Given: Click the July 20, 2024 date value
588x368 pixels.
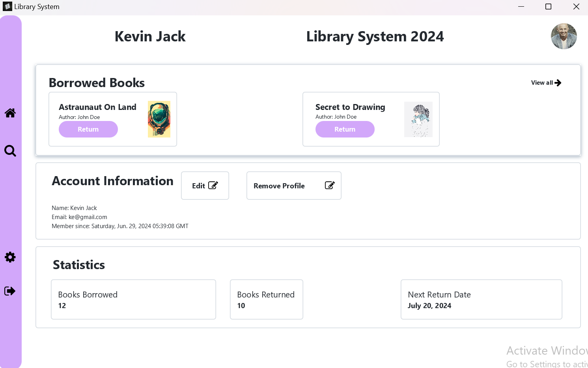Looking at the screenshot, I should [429, 306].
